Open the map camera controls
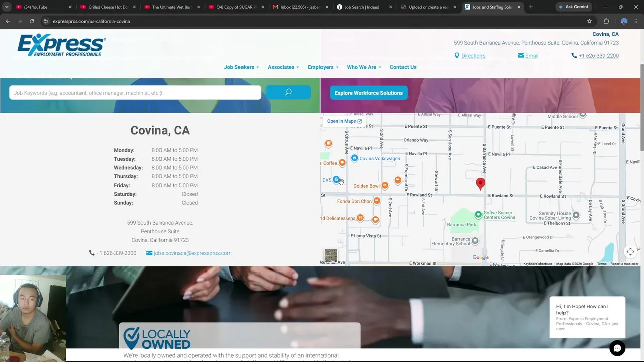The width and height of the screenshot is (644, 362). click(630, 252)
